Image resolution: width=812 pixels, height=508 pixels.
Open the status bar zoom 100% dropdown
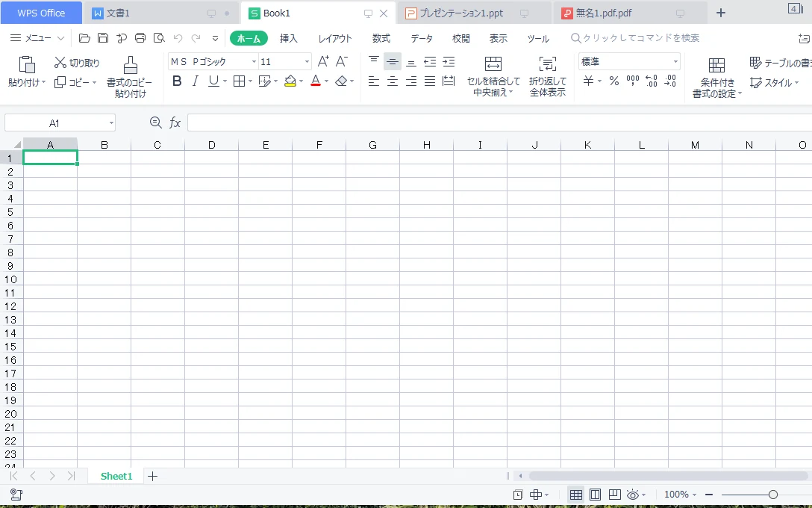click(681, 495)
